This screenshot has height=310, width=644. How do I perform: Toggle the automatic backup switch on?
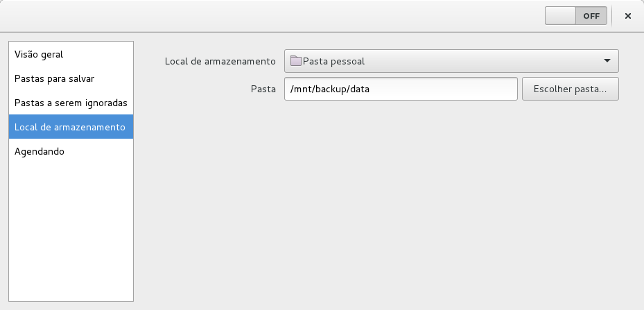[576, 16]
